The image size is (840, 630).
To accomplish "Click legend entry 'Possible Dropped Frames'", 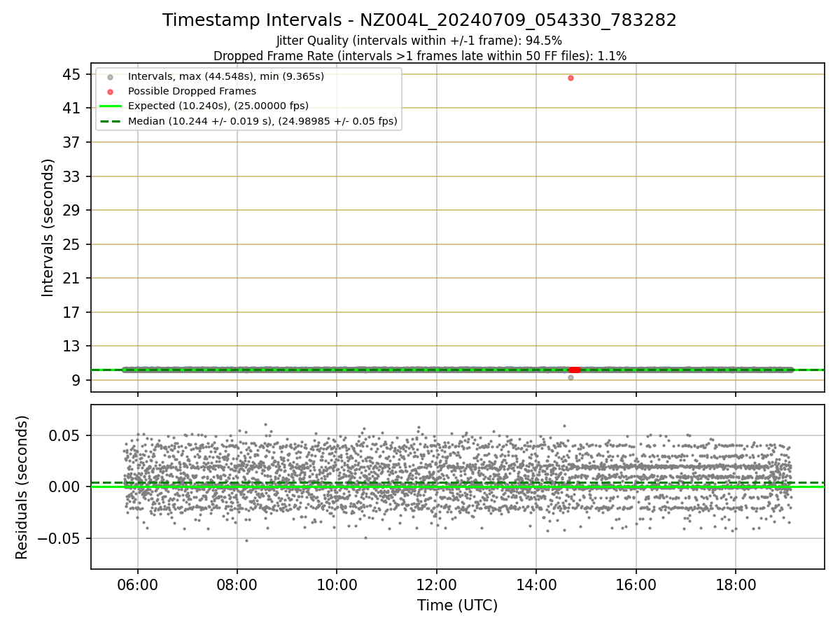I will pos(192,92).
